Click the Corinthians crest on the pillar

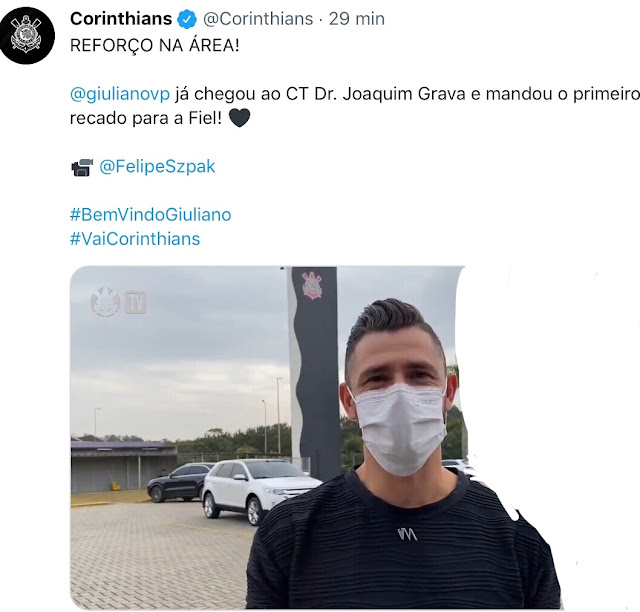pyautogui.click(x=312, y=285)
